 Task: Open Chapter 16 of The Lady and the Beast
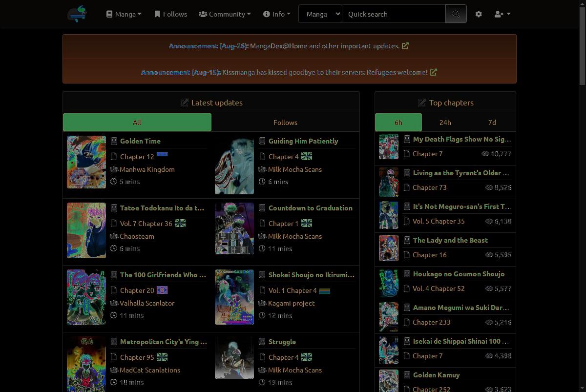point(430,255)
